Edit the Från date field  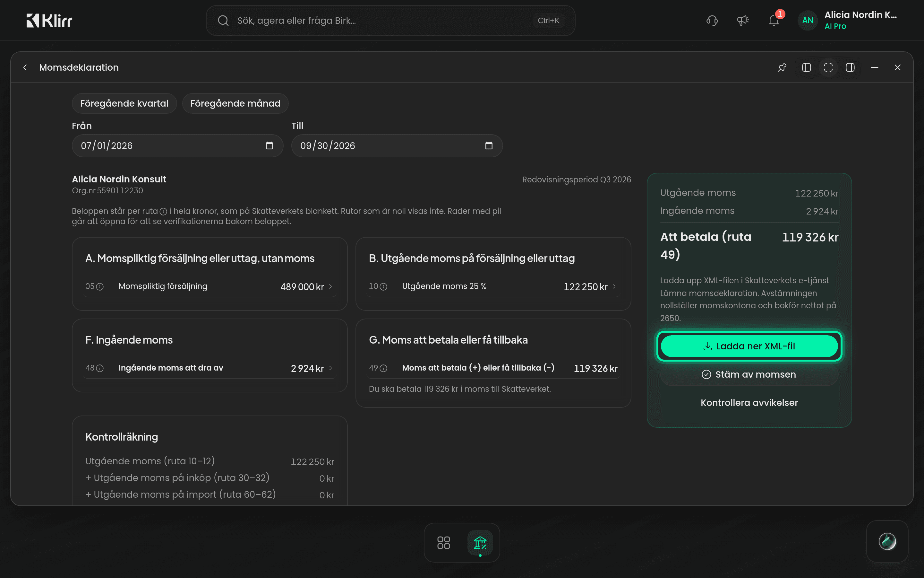coord(177,145)
